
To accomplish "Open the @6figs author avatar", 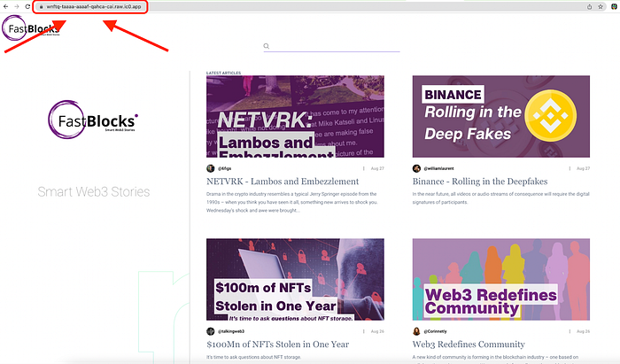I will coord(211,168).
